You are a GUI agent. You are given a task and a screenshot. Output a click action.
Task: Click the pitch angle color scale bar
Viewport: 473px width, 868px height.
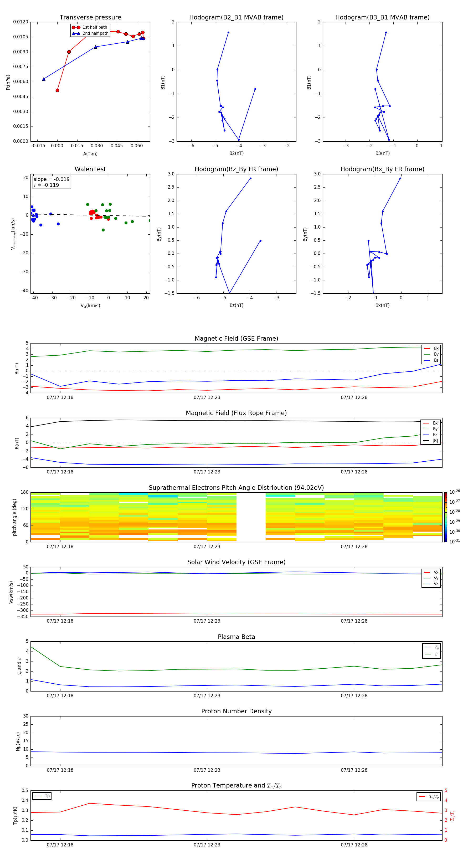446,517
